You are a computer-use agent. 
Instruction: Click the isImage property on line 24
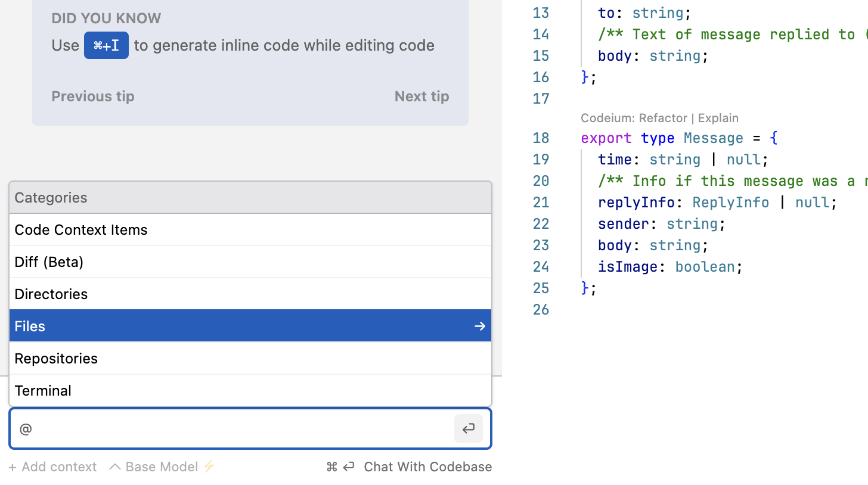click(x=628, y=267)
